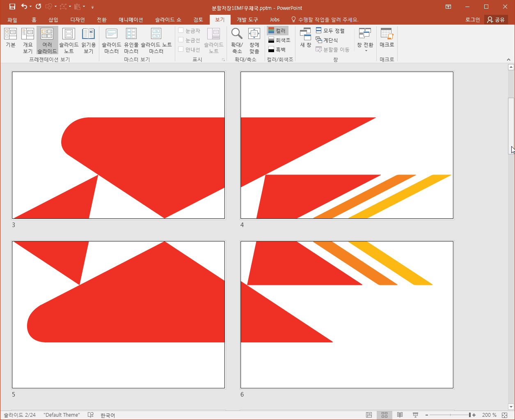Click Tell me 수행할 작업 search box
This screenshot has height=420, width=515.
[x=325, y=20]
